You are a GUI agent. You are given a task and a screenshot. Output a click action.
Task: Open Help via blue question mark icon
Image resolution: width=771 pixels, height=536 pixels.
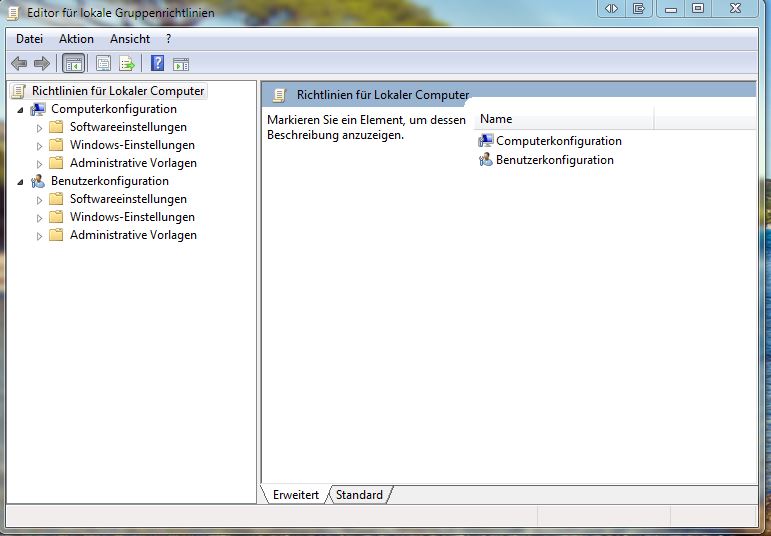[157, 63]
